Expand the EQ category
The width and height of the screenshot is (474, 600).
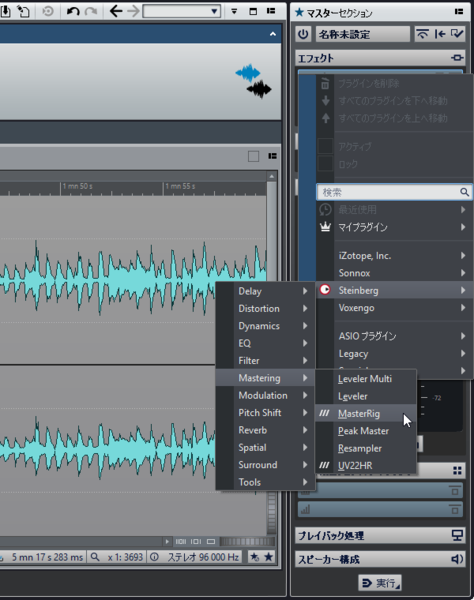click(265, 343)
